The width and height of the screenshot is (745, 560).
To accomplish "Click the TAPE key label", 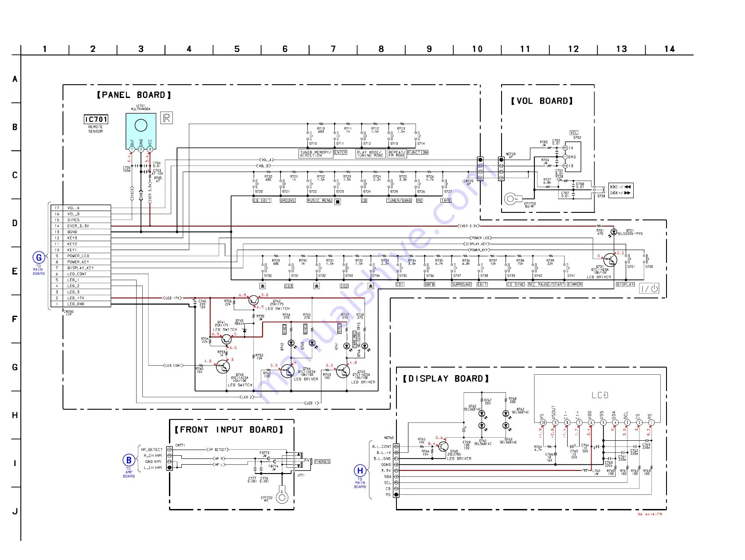I will pyautogui.click(x=446, y=200).
